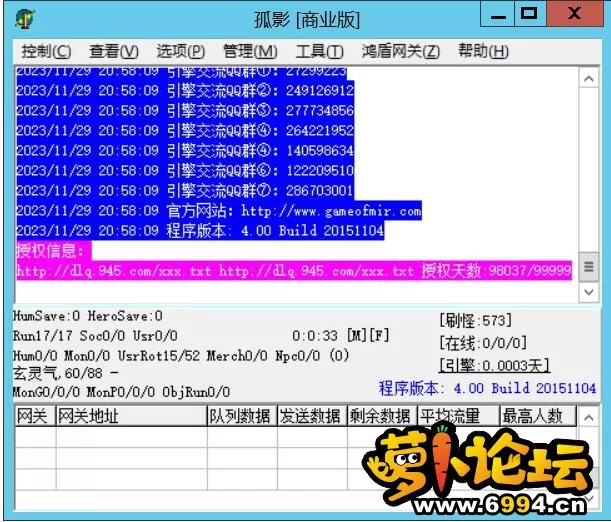Viewport: 611px width, 522px height.
Task: Click the log pane scroll up arrow
Action: tap(589, 79)
